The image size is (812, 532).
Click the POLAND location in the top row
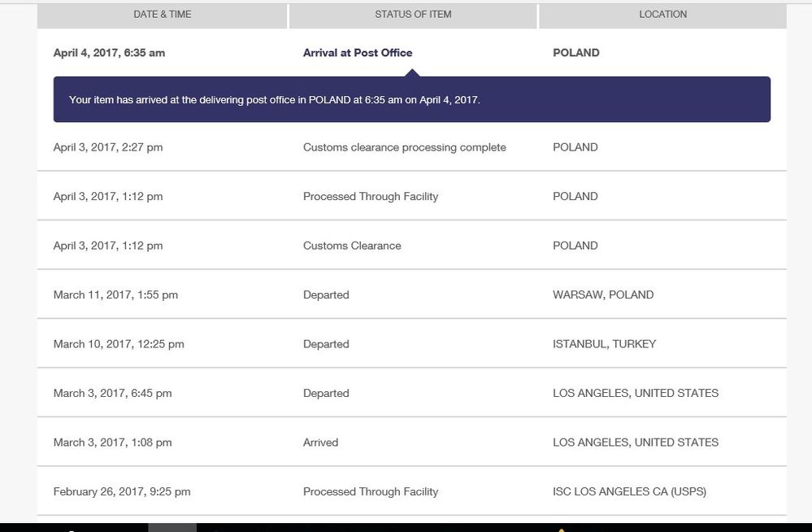click(x=575, y=52)
